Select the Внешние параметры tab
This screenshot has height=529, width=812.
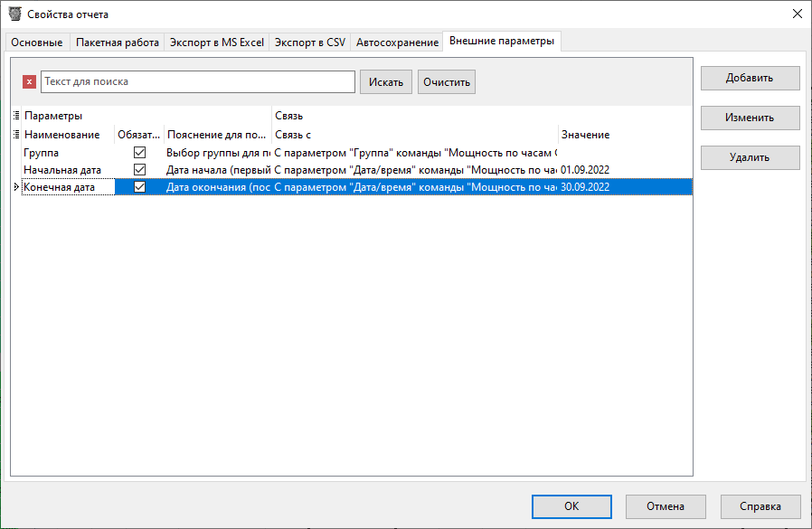coord(502,41)
